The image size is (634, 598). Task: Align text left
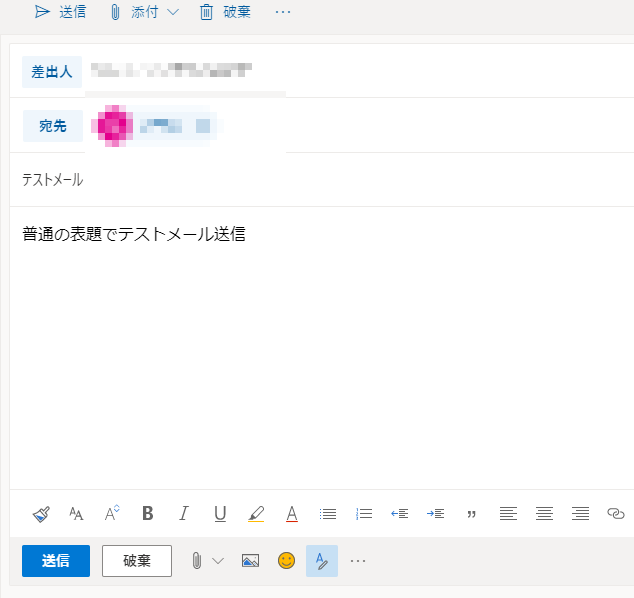coord(508,514)
